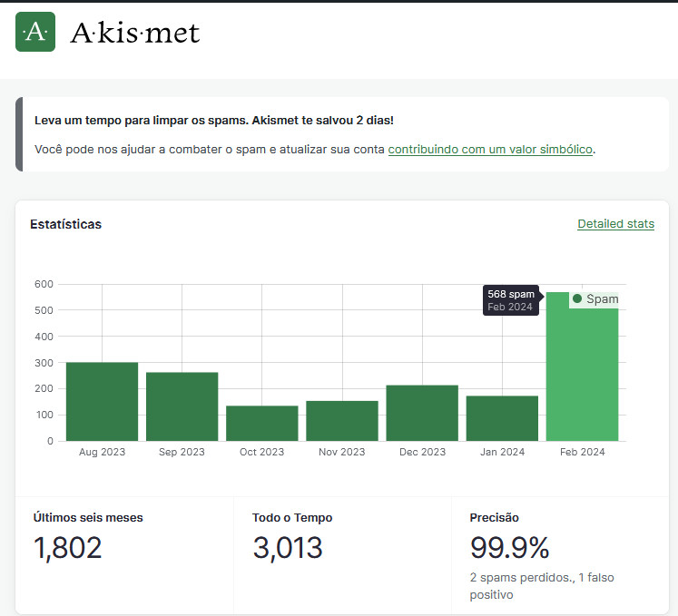Open the Detailed stats link
The image size is (678, 616).
click(615, 224)
